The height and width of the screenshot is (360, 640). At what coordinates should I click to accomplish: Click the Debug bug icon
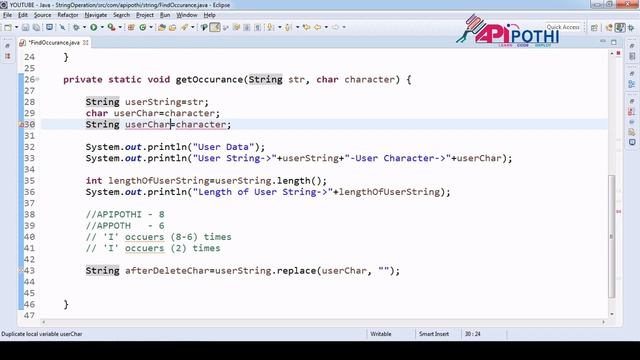point(76,27)
